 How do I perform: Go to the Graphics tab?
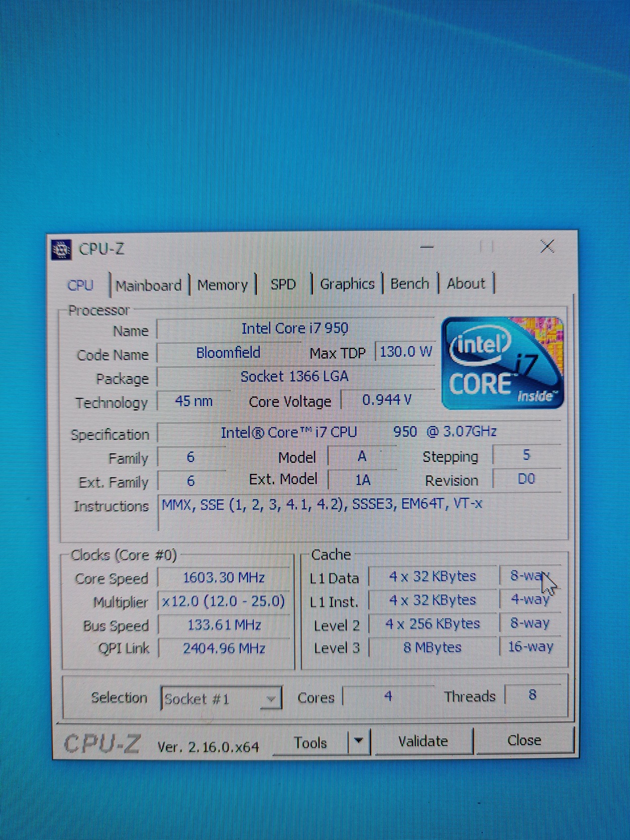[x=347, y=284]
